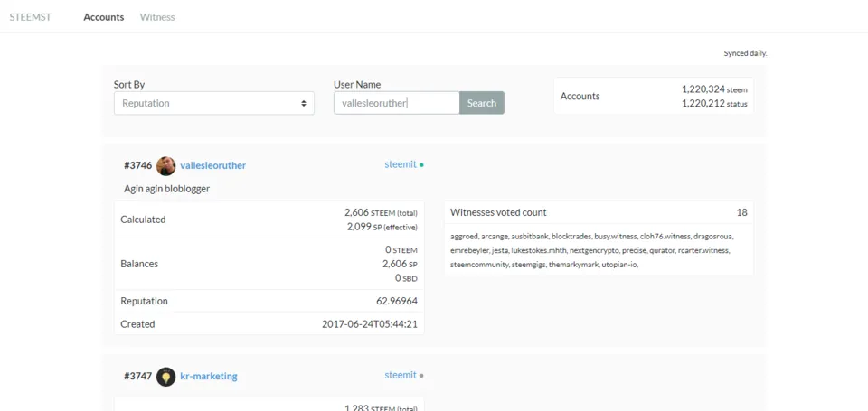Open the Accounts tab

[103, 17]
